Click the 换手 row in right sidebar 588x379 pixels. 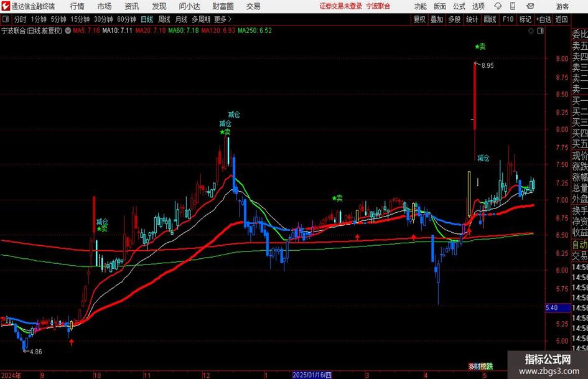[x=580, y=211]
